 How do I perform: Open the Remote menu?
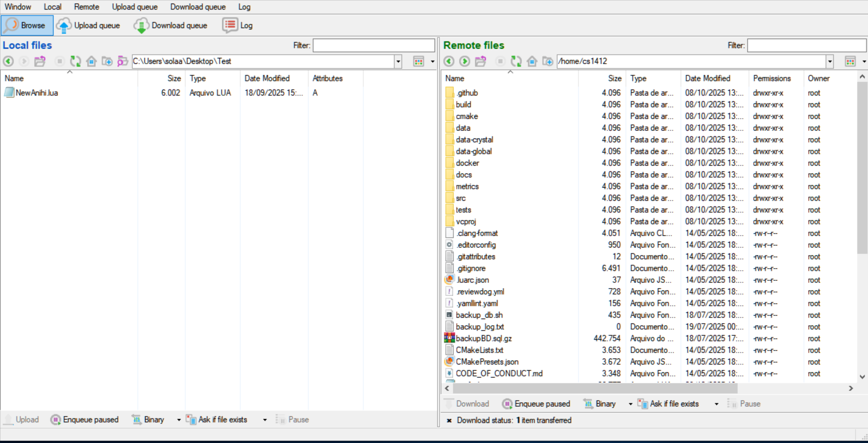coord(86,7)
